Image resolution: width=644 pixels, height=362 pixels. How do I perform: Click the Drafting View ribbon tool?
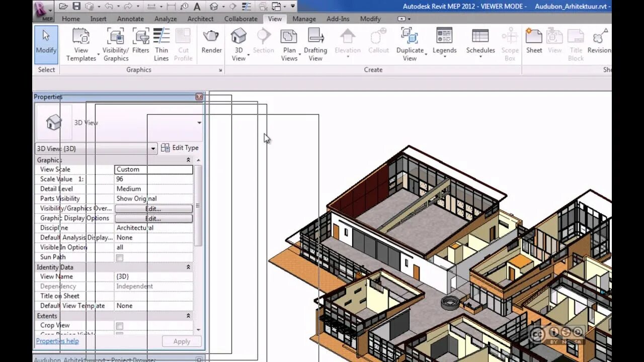pos(315,45)
